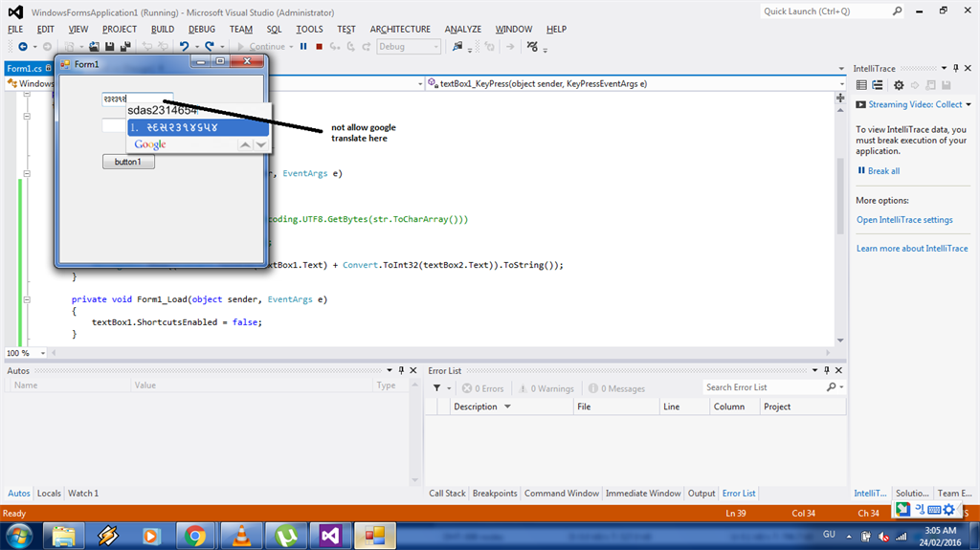Click the GU language indicator in taskbar
The width and height of the screenshot is (980, 550).
coord(829,535)
